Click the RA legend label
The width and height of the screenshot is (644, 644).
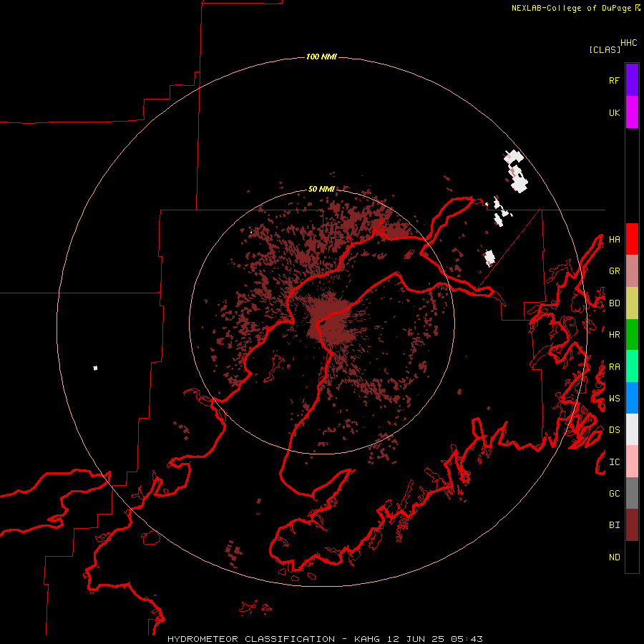coord(615,367)
